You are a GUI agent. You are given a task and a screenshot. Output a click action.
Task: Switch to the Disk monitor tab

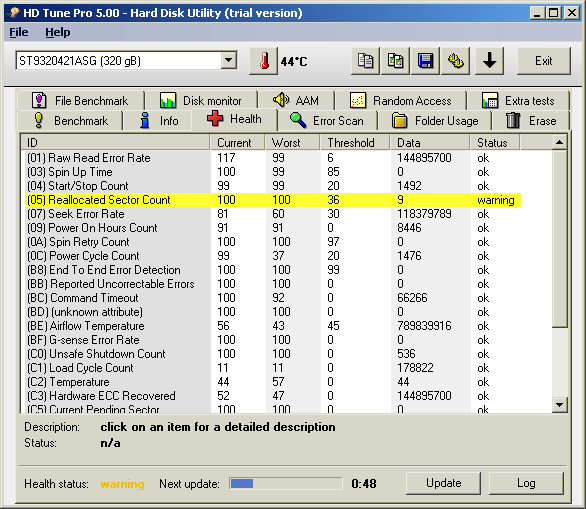tap(201, 101)
